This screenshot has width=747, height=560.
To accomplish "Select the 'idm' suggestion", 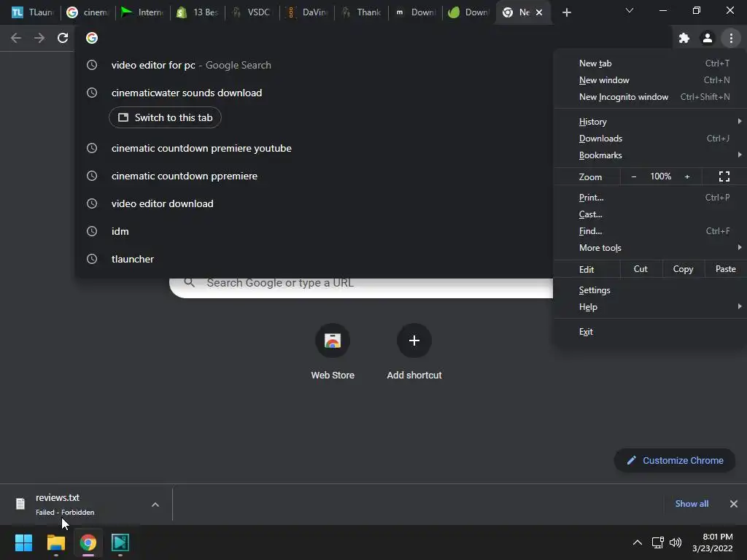I will click(x=314, y=231).
